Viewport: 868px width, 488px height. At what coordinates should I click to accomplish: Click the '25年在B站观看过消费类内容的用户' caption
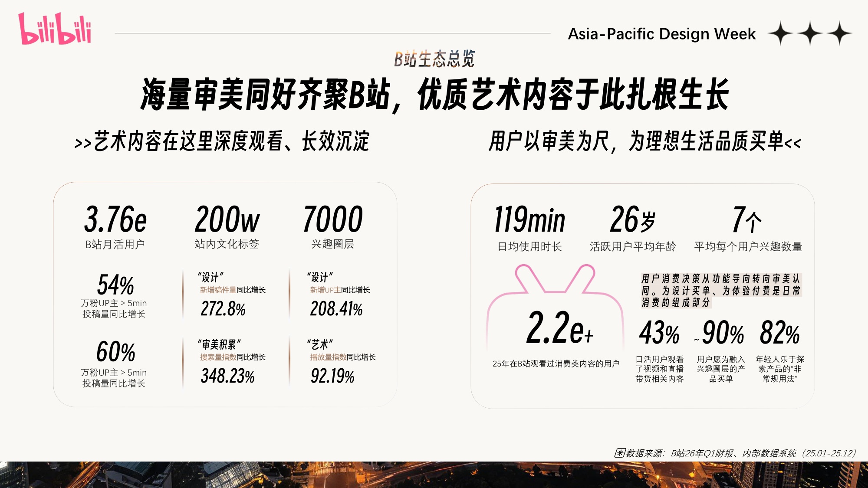556,364
